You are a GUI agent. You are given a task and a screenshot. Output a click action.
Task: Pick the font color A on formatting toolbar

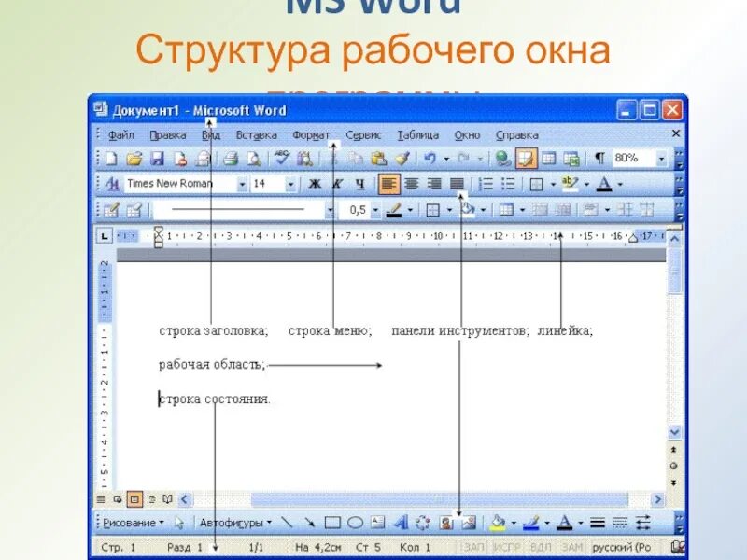pyautogui.click(x=604, y=184)
